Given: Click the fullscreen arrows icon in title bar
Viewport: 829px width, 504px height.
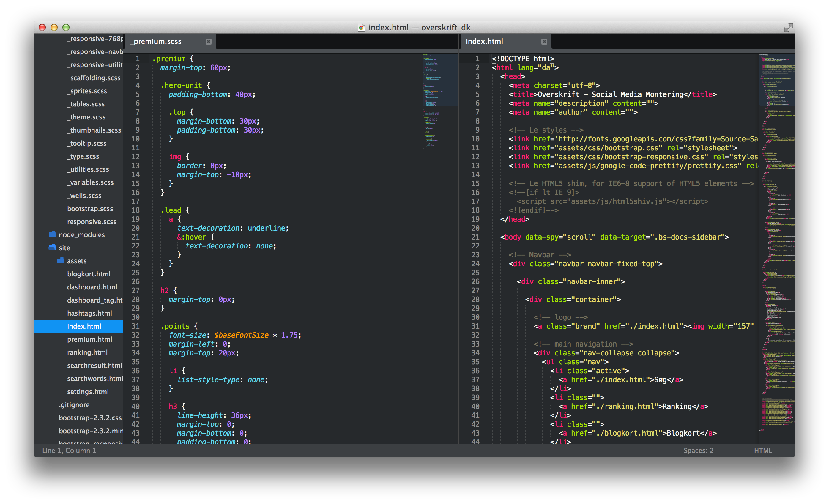Looking at the screenshot, I should (788, 28).
